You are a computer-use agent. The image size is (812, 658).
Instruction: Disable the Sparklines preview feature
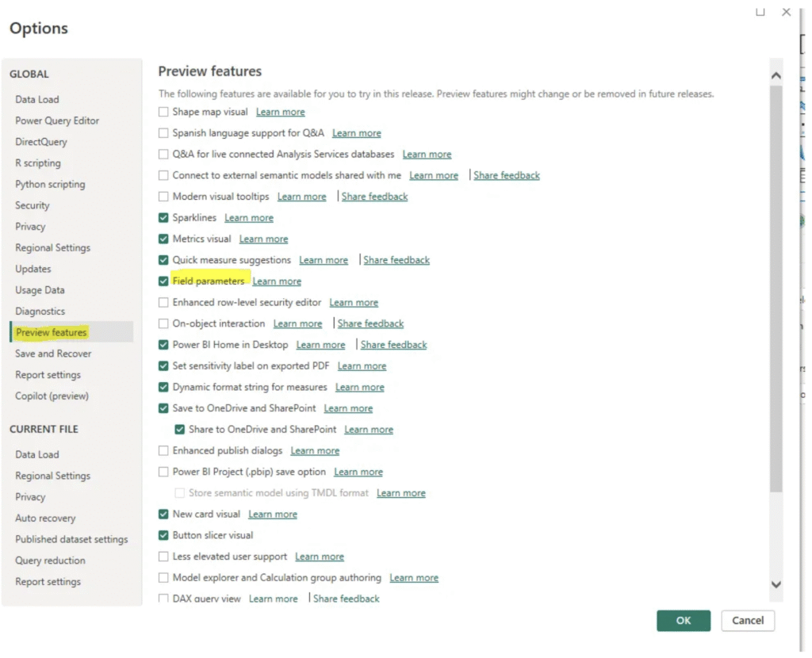[163, 218]
